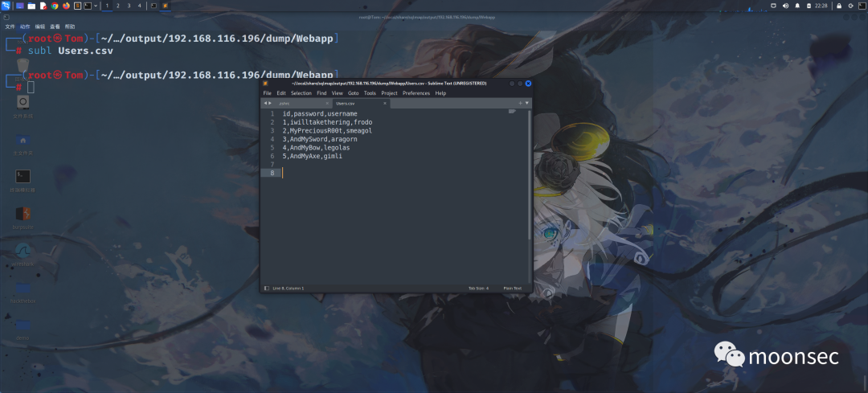Image resolution: width=868 pixels, height=393 pixels.
Task: Open the notifications bell icon
Action: (797, 6)
